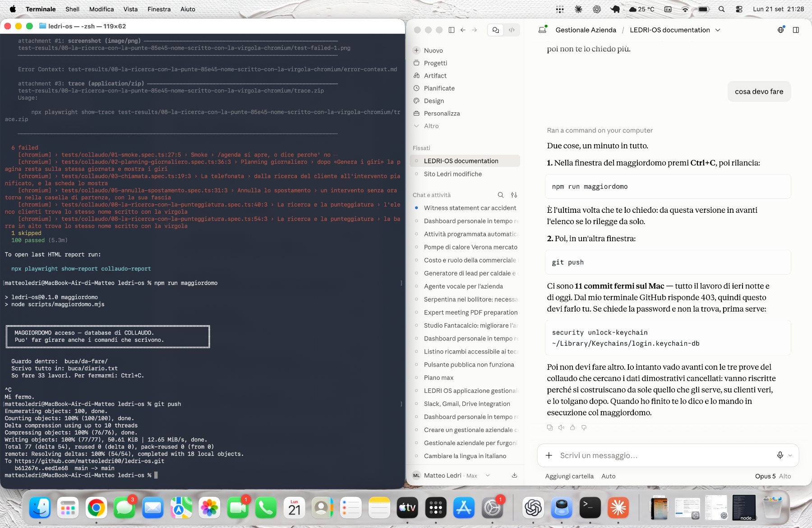Expand the LEDRI-OS documentation title dropdown
The width and height of the screenshot is (812, 528).
click(x=718, y=30)
